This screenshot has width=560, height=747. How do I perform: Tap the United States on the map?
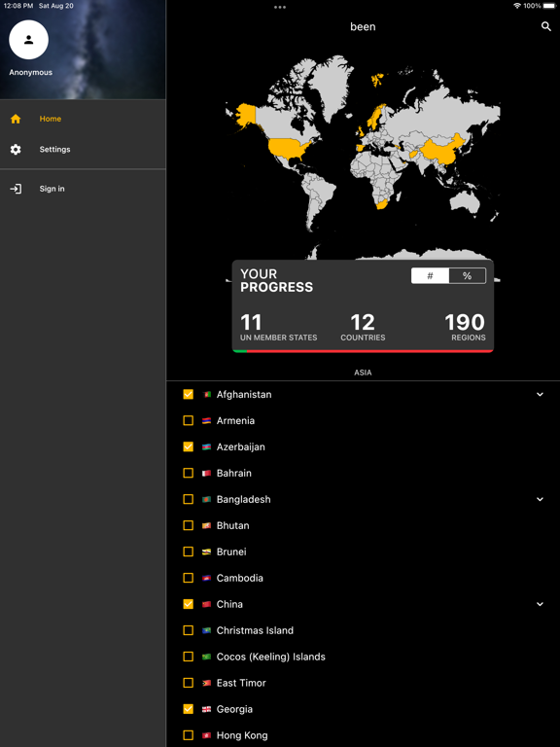[285, 149]
